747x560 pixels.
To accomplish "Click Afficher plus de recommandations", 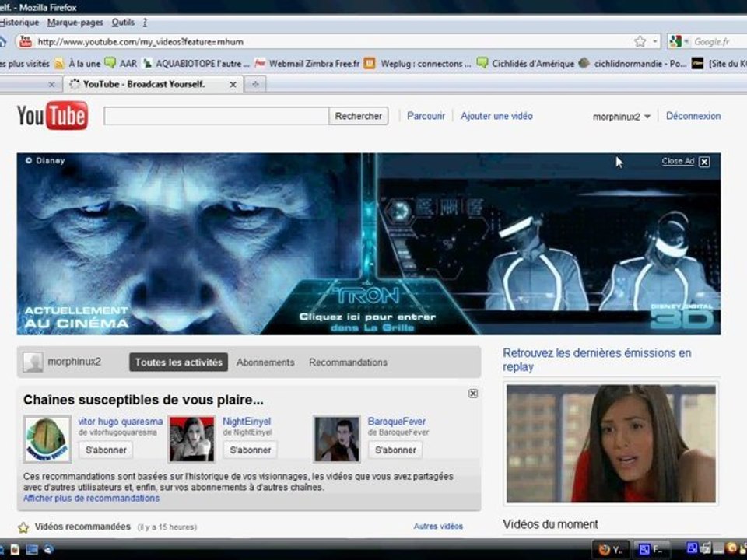I will click(92, 498).
